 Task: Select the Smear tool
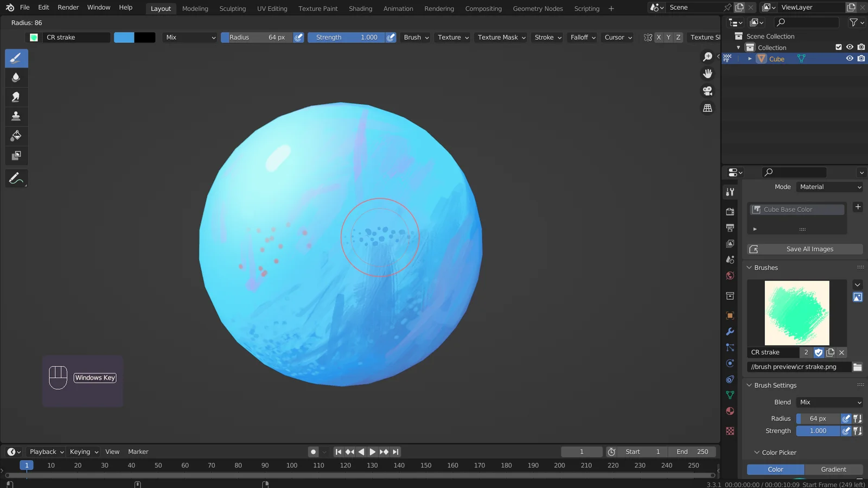(16, 97)
